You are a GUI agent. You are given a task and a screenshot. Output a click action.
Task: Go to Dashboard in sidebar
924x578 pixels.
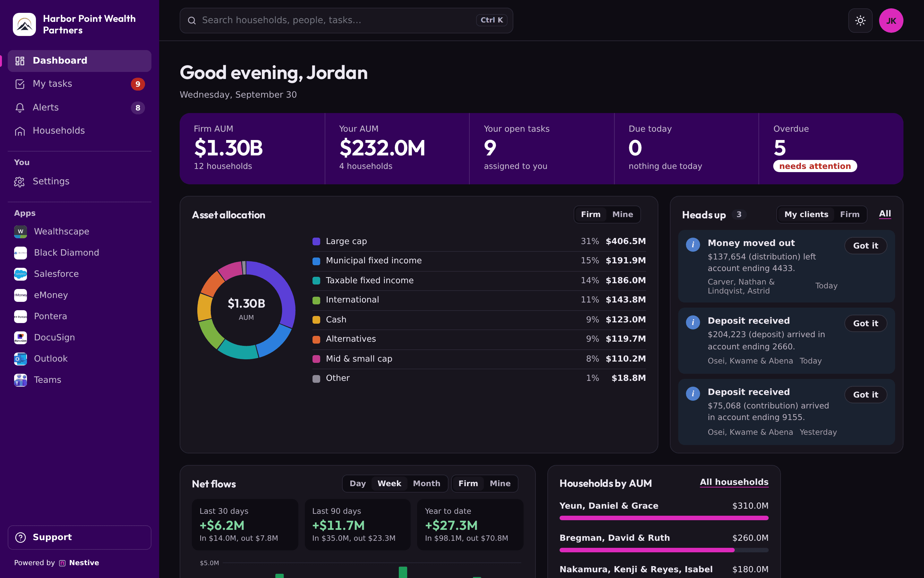click(80, 61)
